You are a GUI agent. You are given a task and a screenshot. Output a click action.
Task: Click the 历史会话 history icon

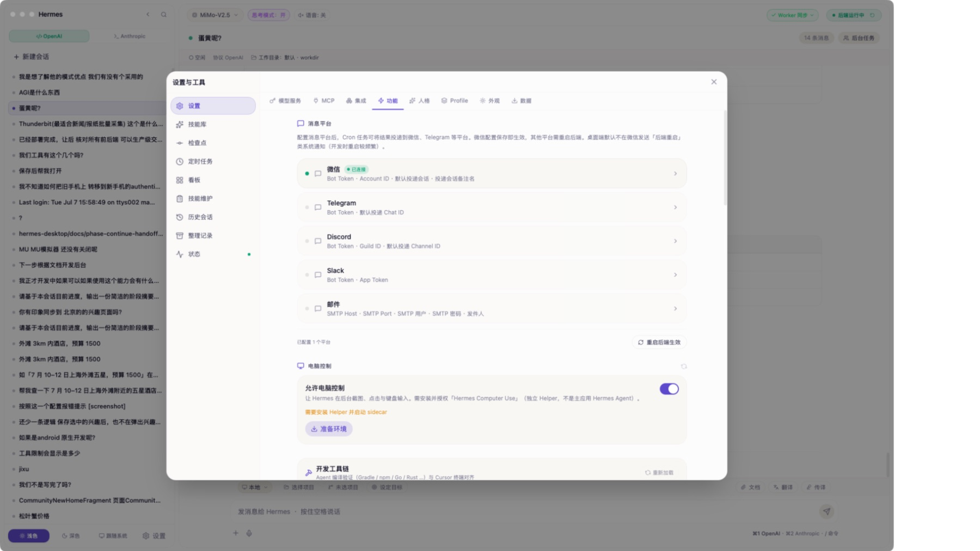(x=180, y=217)
